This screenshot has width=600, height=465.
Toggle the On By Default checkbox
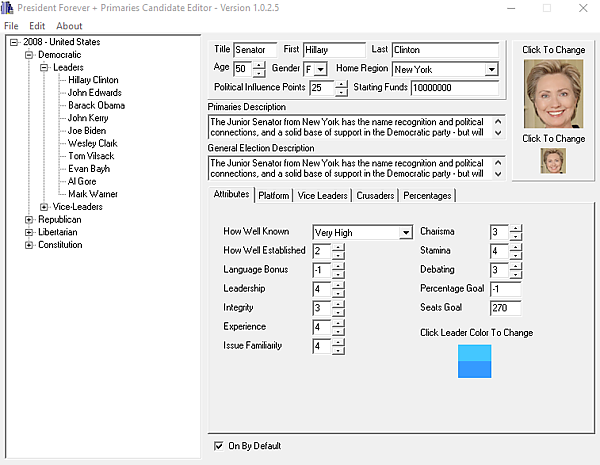tap(218, 446)
